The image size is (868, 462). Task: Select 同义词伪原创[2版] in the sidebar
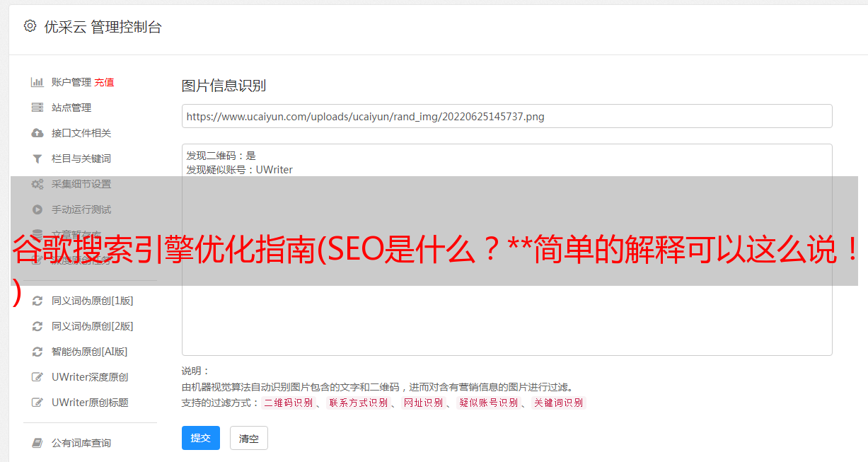tap(93, 326)
